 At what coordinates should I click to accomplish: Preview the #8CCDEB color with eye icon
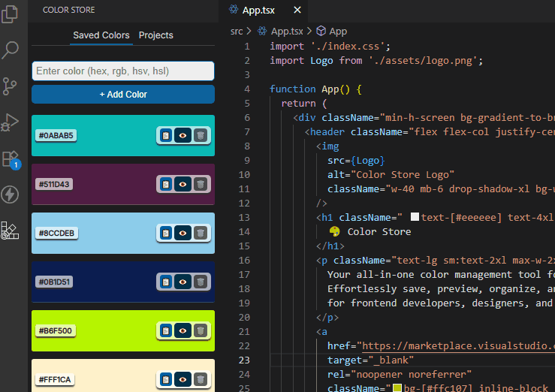pyautogui.click(x=182, y=233)
